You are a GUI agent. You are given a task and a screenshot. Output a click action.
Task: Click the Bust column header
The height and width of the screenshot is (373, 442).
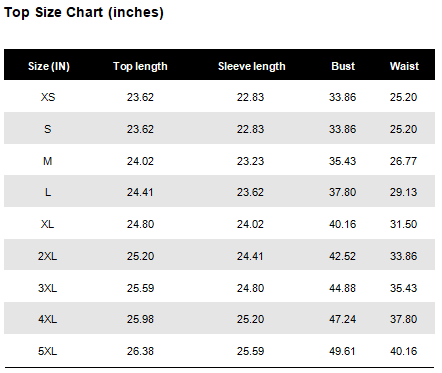343,66
